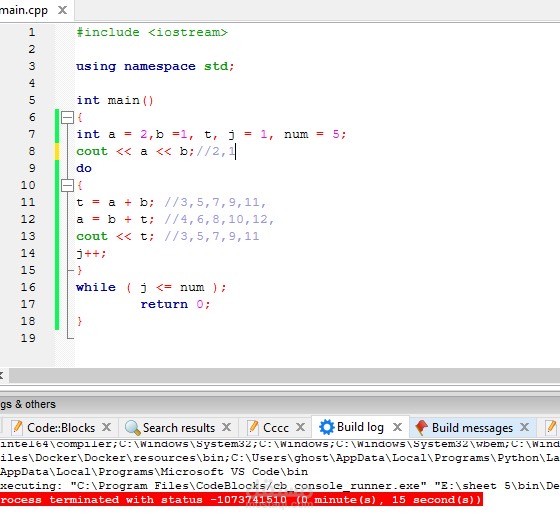
Task: Close the main.cpp editor tab
Action: click(x=62, y=10)
